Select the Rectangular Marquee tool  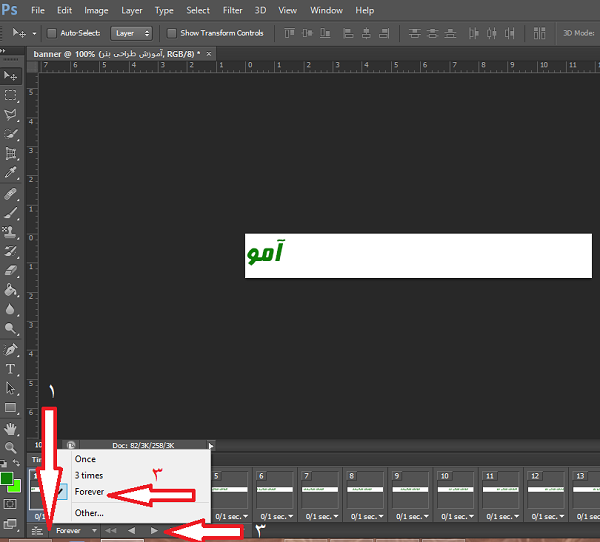[x=11, y=96]
